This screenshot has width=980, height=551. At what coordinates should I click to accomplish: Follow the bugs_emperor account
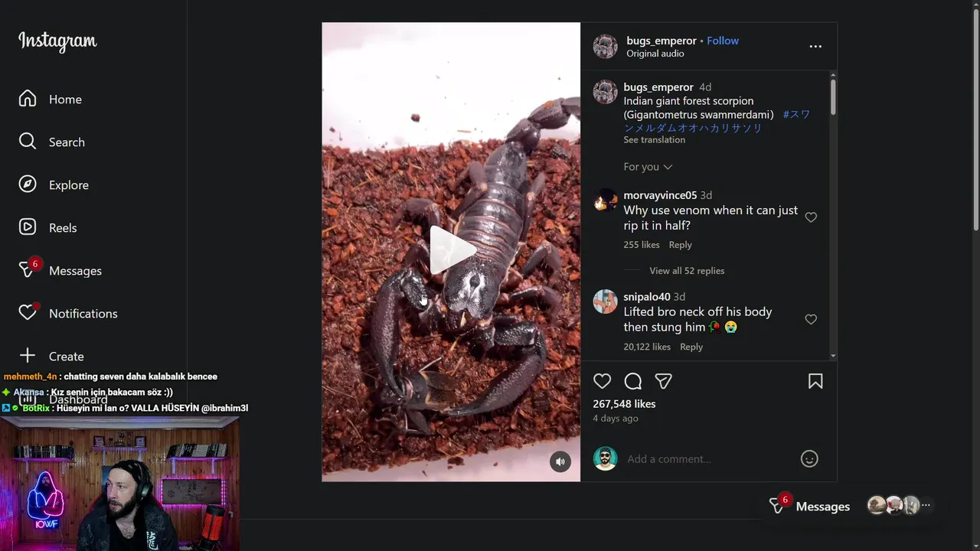(723, 41)
